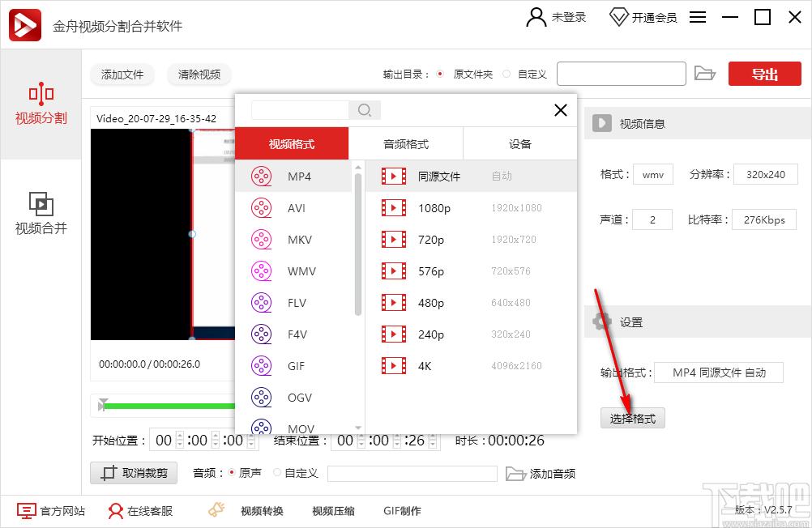Click the red 导出 export button
812x528 pixels.
764,74
